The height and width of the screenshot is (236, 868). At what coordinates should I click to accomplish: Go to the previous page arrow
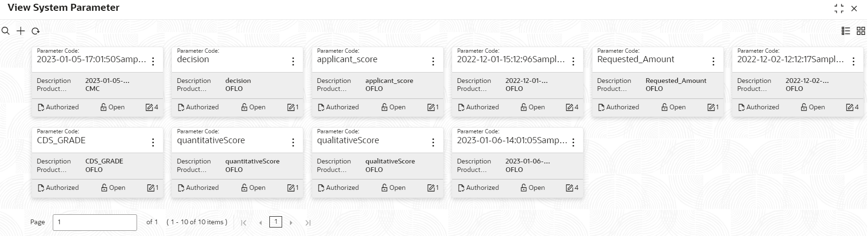point(260,223)
